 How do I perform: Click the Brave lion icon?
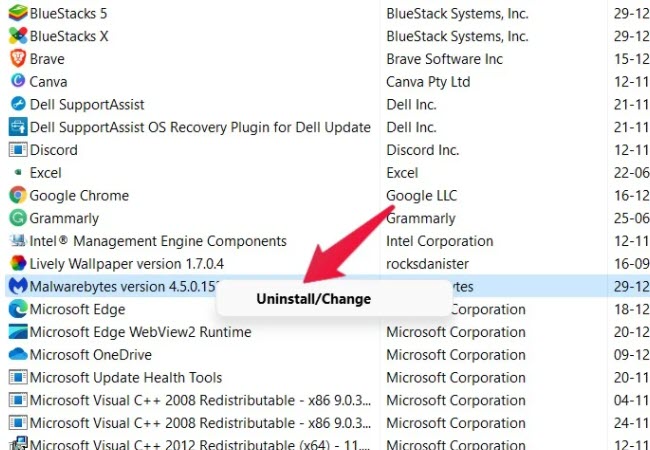pos(18,58)
